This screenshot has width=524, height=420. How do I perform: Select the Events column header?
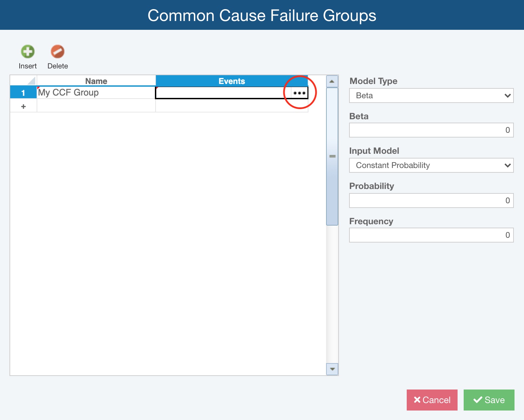(x=231, y=81)
